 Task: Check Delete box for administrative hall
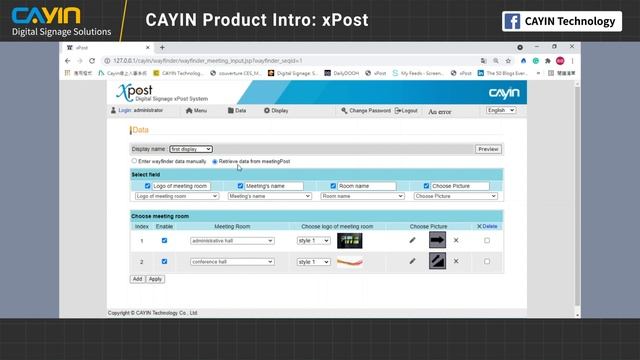click(487, 240)
